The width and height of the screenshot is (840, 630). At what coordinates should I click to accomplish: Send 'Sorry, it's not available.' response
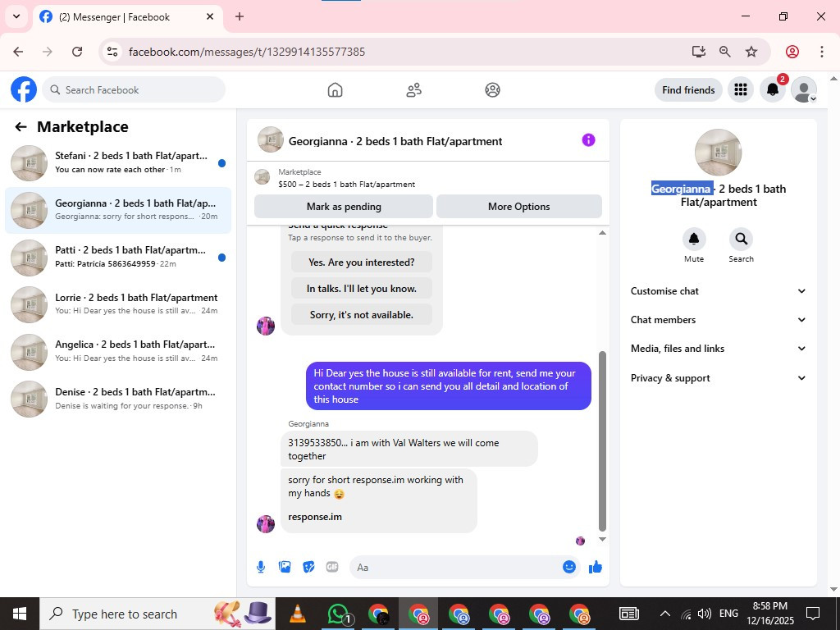362,314
